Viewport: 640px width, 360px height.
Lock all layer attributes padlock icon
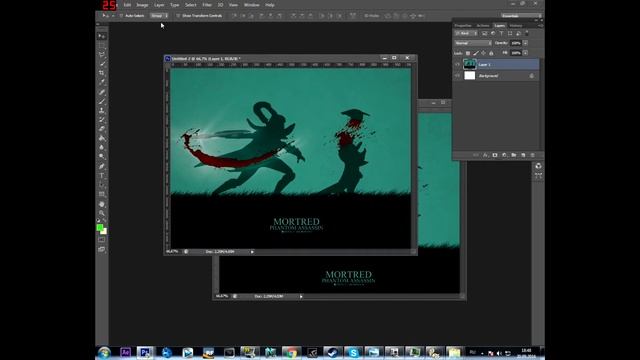pos(491,53)
